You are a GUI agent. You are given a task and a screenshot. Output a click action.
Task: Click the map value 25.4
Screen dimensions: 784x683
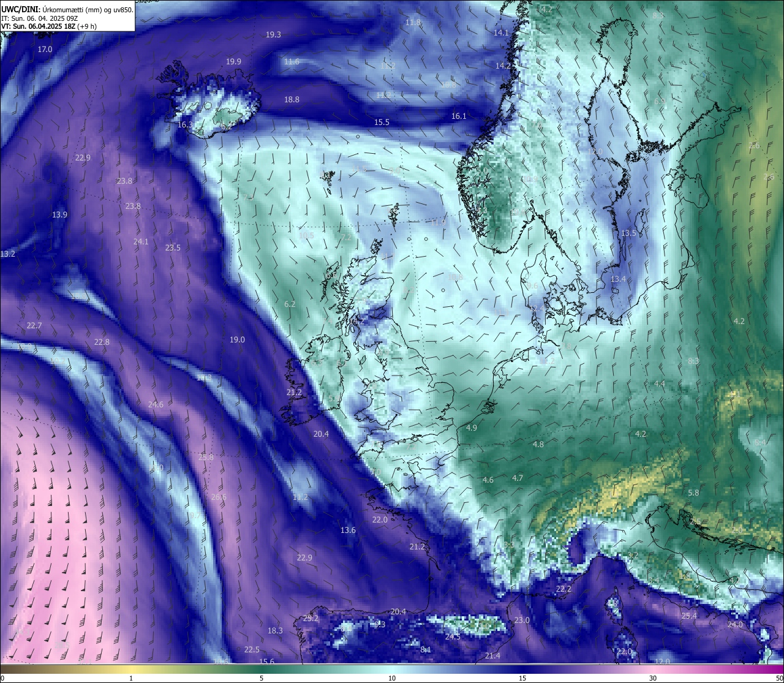point(689,616)
